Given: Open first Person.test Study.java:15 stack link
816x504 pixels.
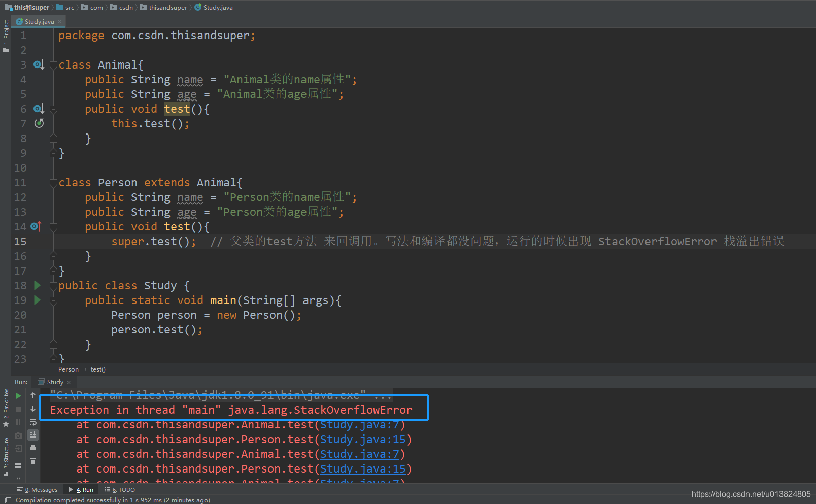Looking at the screenshot, I should 363,440.
